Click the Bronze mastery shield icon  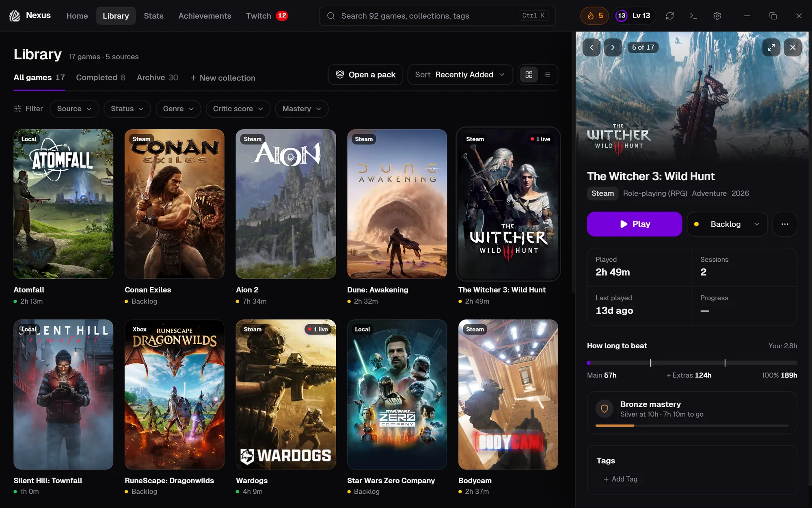pyautogui.click(x=604, y=409)
